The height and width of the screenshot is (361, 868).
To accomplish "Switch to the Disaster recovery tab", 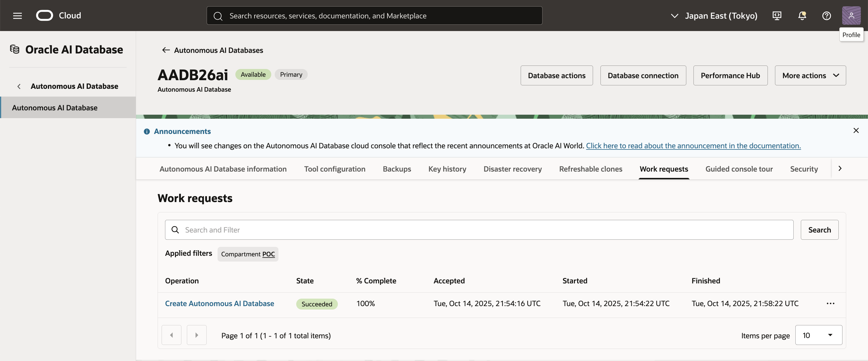I will (512, 169).
